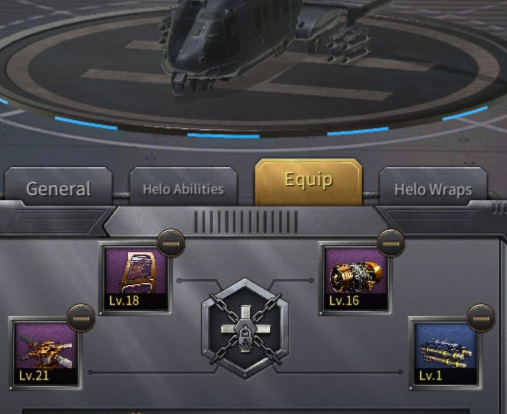Click the Lv.16 level label
The height and width of the screenshot is (414, 507).
pyautogui.click(x=344, y=301)
